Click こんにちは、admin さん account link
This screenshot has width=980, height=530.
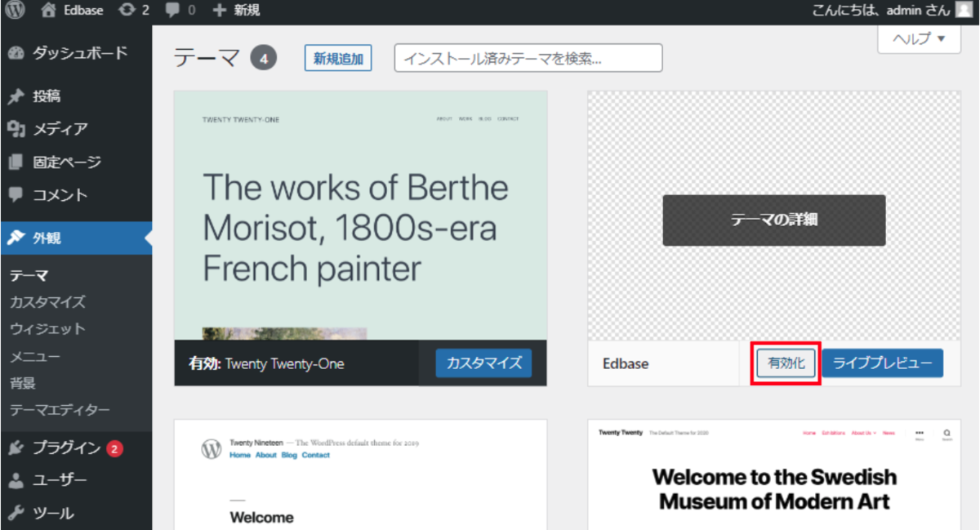click(x=881, y=11)
